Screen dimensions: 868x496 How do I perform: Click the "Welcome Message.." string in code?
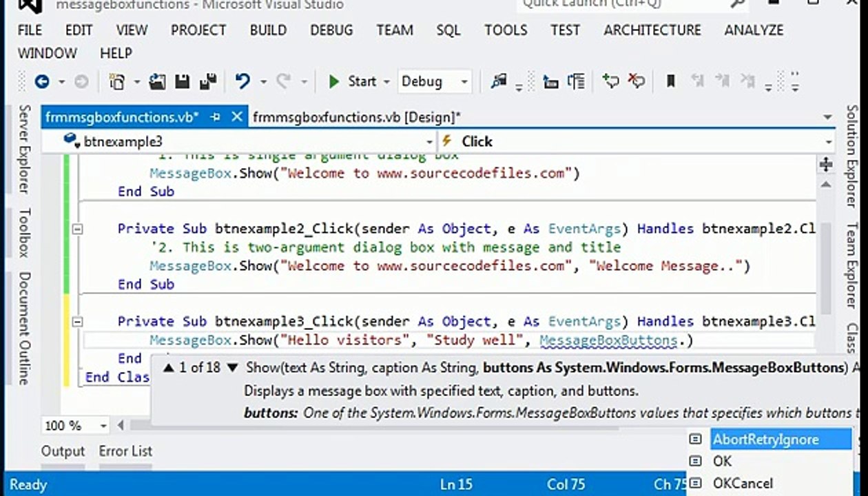point(665,266)
